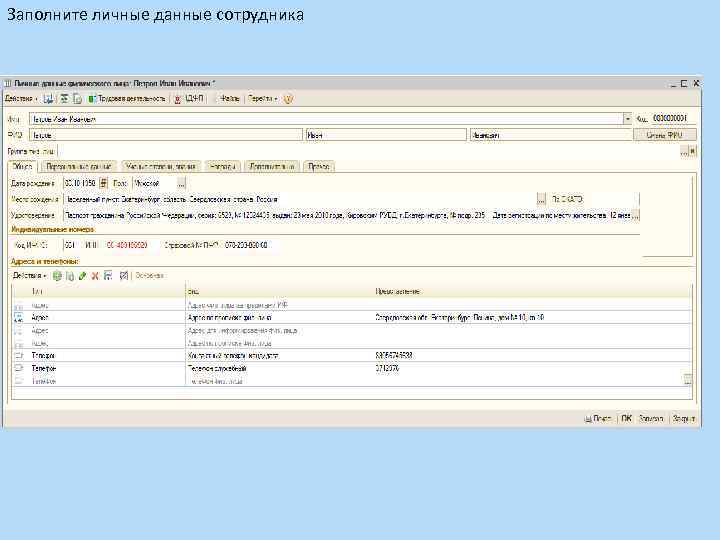This screenshot has width=720, height=540.
Task: Click the phone icon of Телефон служебный row
Action: click(x=19, y=368)
